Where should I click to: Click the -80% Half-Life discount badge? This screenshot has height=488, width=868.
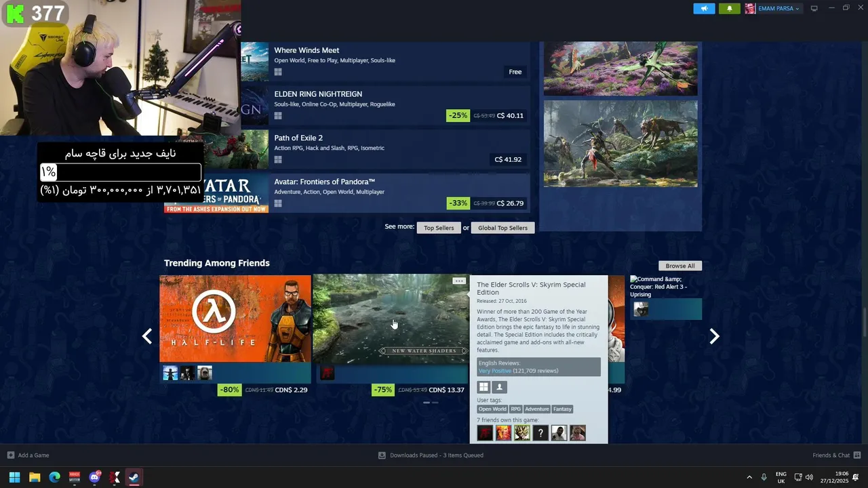(229, 390)
